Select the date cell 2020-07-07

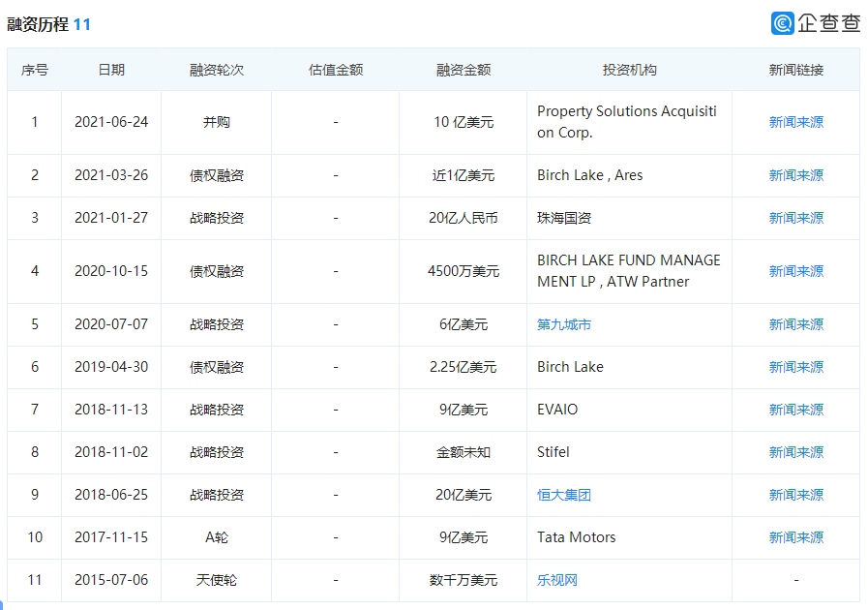(111, 324)
